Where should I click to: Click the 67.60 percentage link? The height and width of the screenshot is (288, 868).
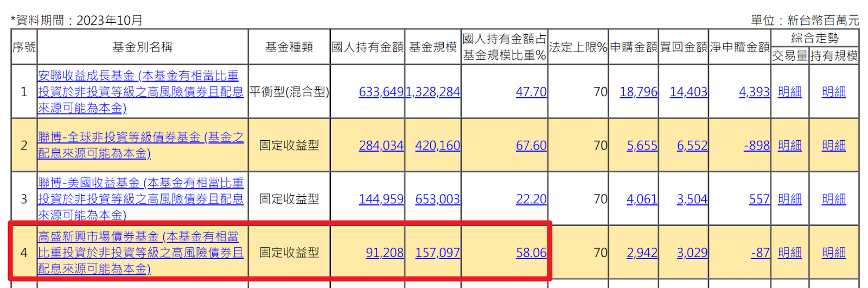(x=531, y=146)
